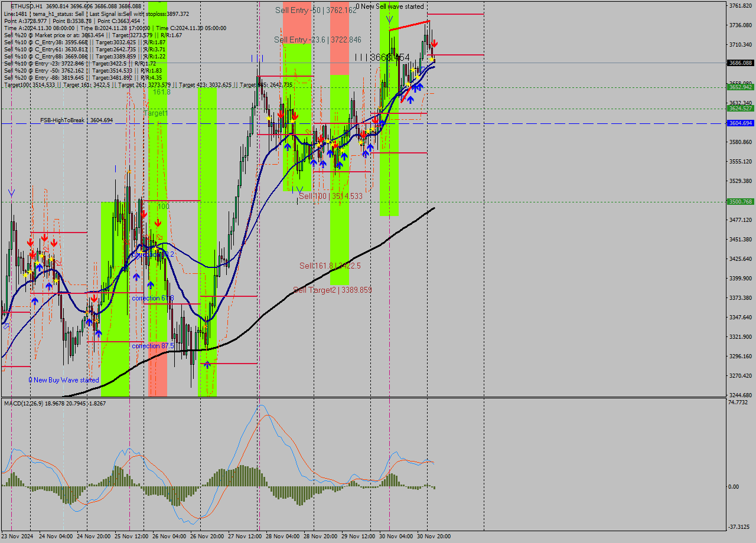The width and height of the screenshot is (756, 543).
Task: Click the '30 Nov 20:00' time axis label
Action: point(434,537)
